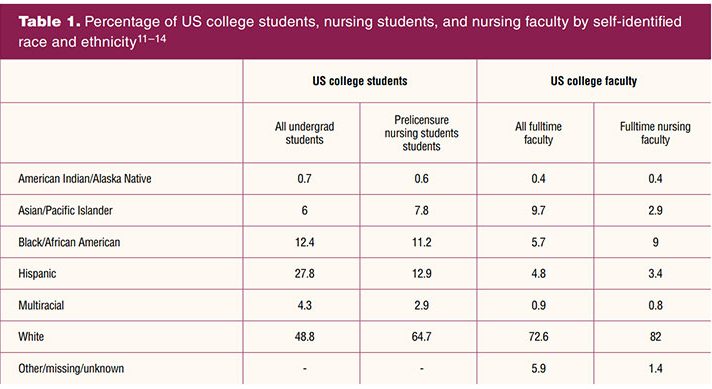712x389 pixels.
Task: Click the Fulltime nursing faculty column header
Action: click(x=655, y=133)
